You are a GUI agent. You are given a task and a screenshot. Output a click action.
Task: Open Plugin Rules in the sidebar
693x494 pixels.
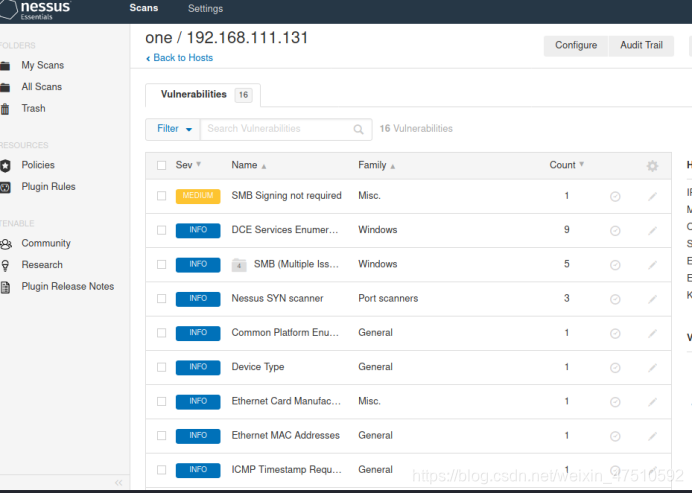[x=48, y=186]
